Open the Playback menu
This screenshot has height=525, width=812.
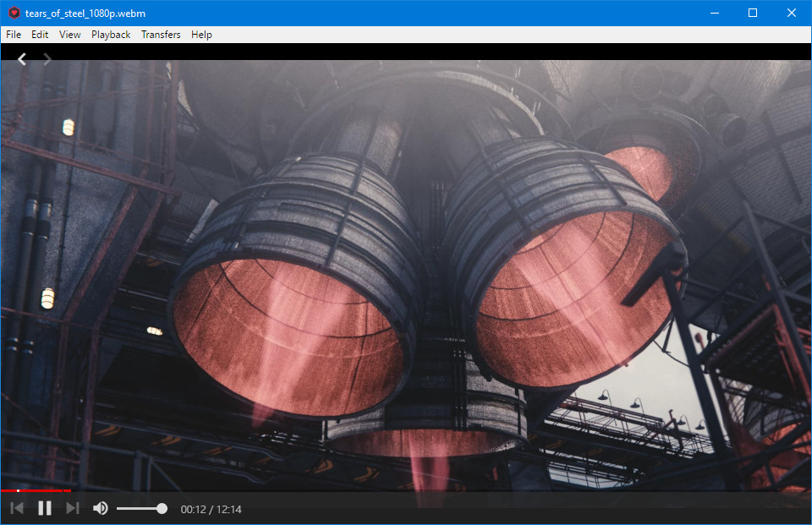click(x=111, y=35)
